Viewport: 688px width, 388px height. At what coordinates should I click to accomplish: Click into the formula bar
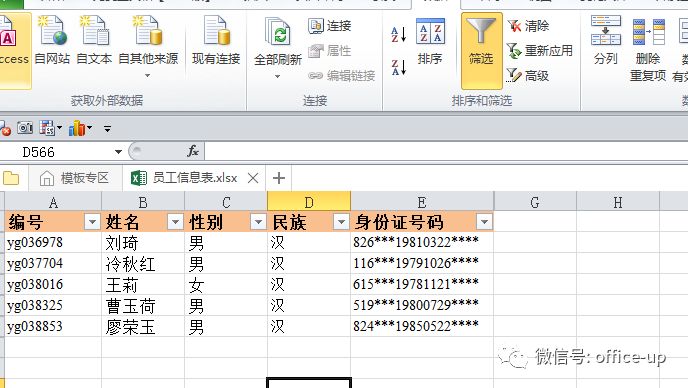[446, 151]
